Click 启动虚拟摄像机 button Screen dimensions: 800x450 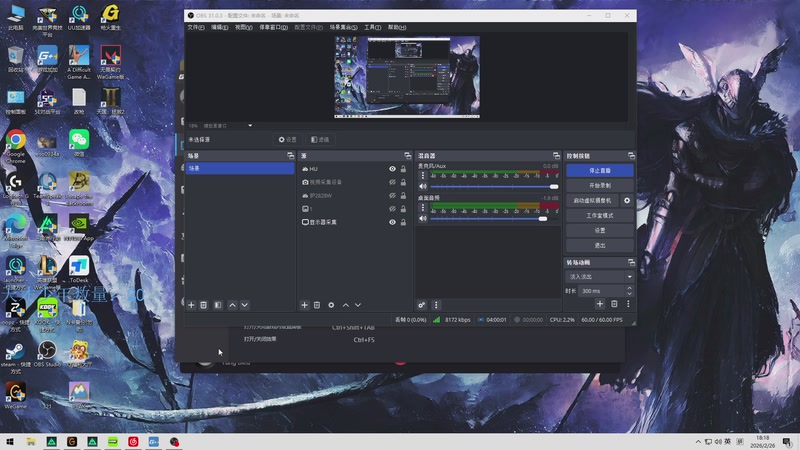[592, 201]
